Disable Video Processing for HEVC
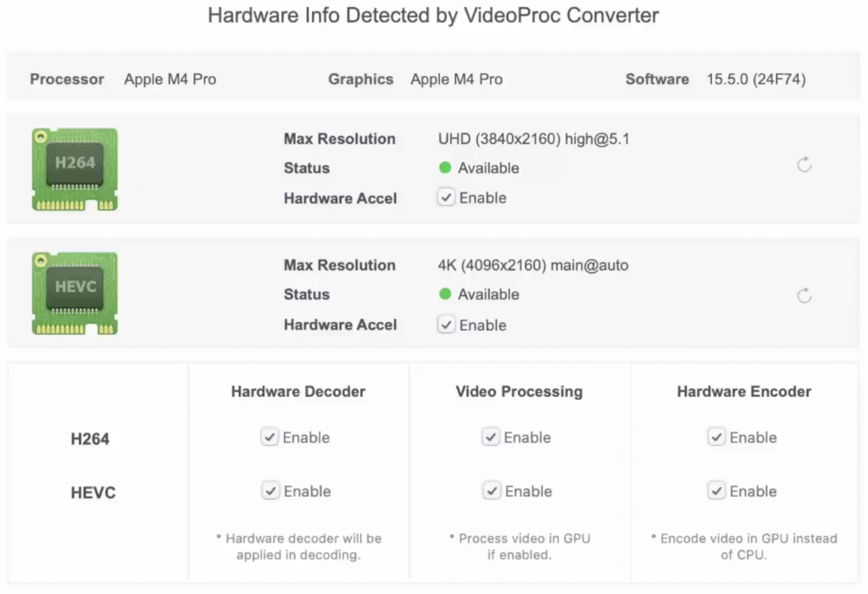This screenshot has width=868, height=594. (x=492, y=491)
